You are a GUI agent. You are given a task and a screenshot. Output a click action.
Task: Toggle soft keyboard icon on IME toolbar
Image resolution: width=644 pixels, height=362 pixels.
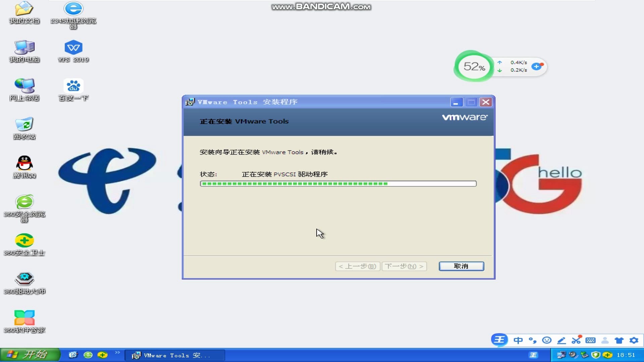590,341
